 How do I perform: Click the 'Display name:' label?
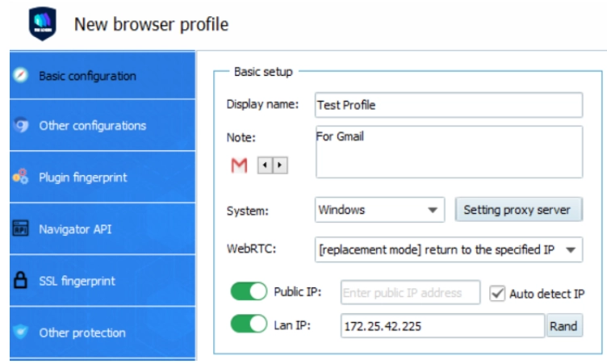pos(262,104)
